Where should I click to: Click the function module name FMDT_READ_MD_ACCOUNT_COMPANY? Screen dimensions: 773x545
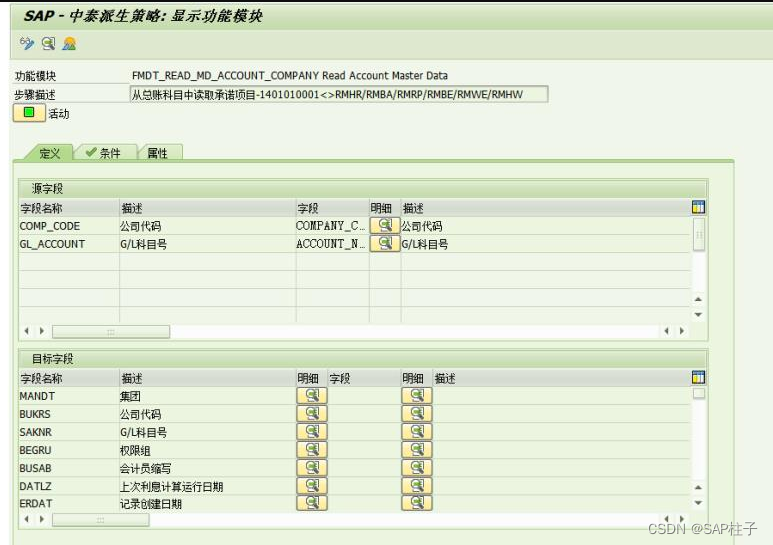(x=225, y=75)
